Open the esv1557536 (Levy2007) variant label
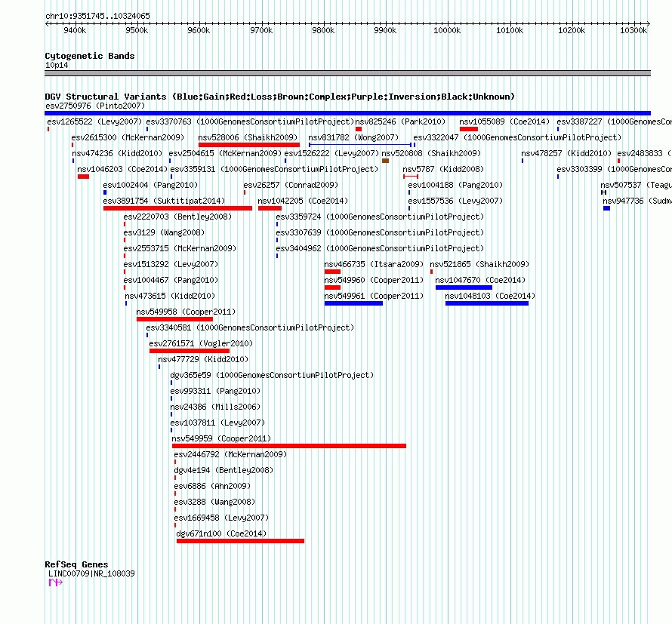The width and height of the screenshot is (672, 624). pyautogui.click(x=455, y=201)
